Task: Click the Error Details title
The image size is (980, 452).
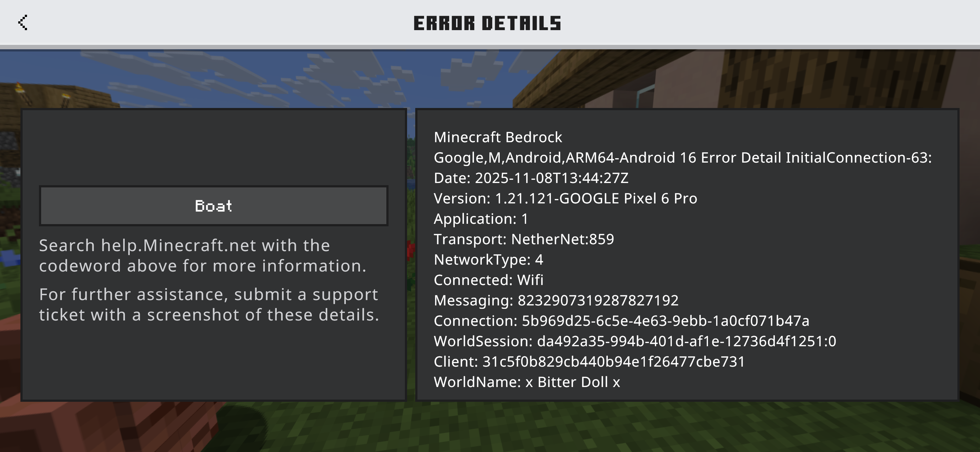Action: tap(487, 23)
